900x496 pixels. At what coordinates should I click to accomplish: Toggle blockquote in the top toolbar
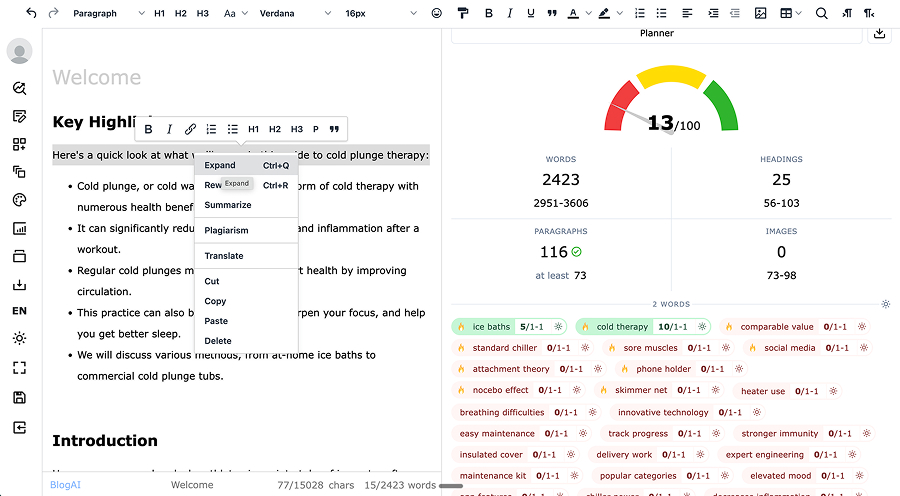(552, 13)
